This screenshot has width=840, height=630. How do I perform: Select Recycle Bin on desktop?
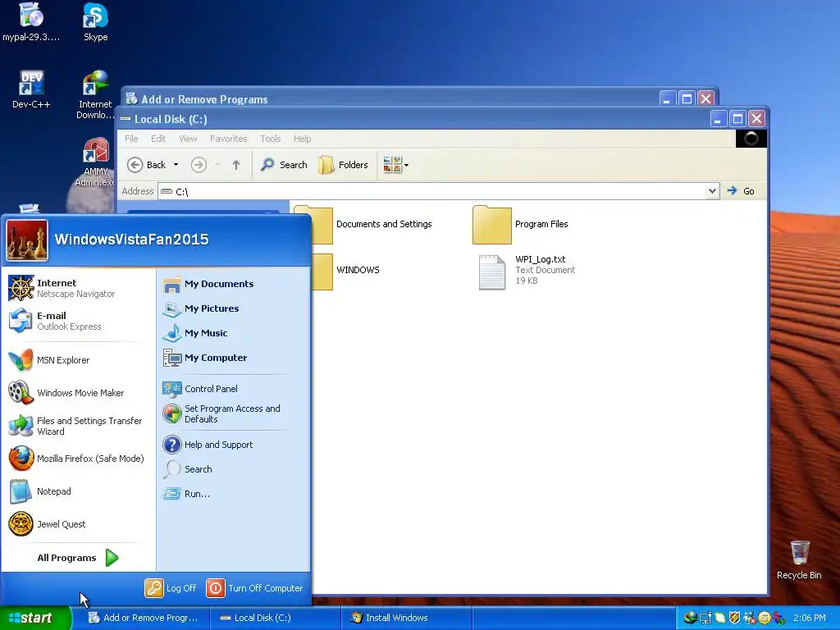[x=799, y=559]
